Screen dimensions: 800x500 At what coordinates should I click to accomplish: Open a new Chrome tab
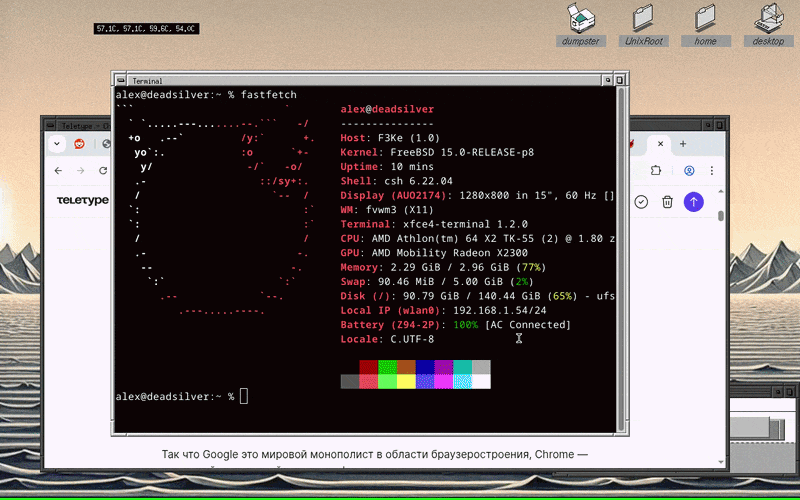[683, 144]
